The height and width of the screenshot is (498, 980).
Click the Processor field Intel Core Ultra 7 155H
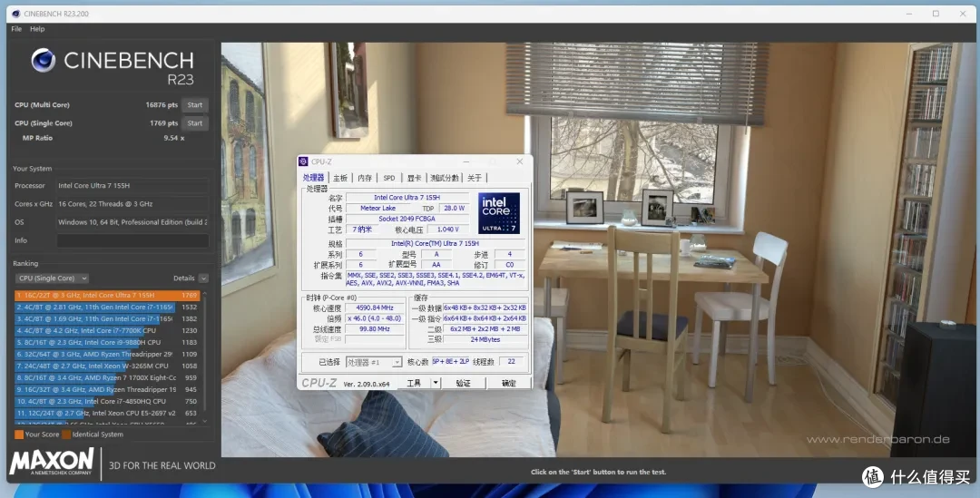(132, 186)
